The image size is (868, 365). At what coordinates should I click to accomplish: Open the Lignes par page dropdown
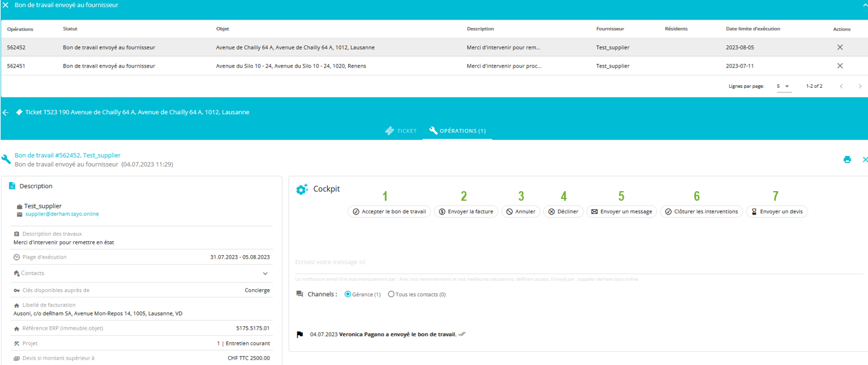[783, 86]
